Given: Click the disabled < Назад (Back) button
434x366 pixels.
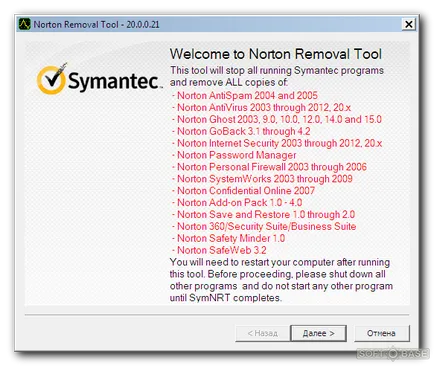Looking at the screenshot, I should click(262, 333).
